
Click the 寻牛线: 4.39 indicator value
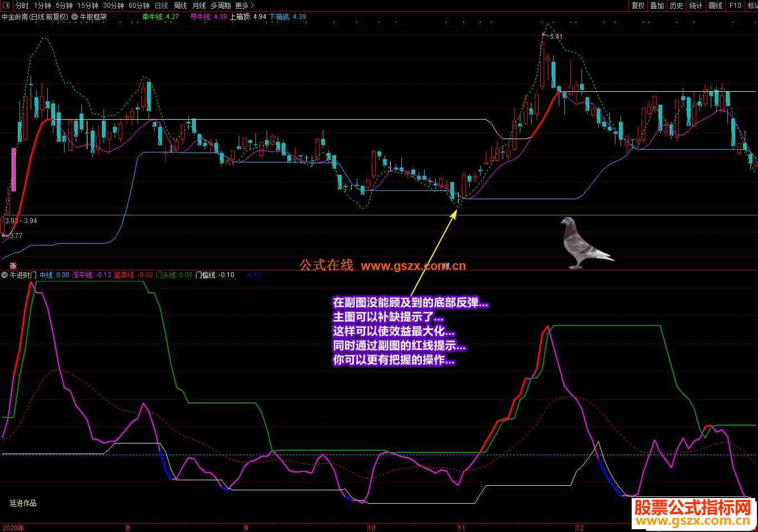pos(209,17)
